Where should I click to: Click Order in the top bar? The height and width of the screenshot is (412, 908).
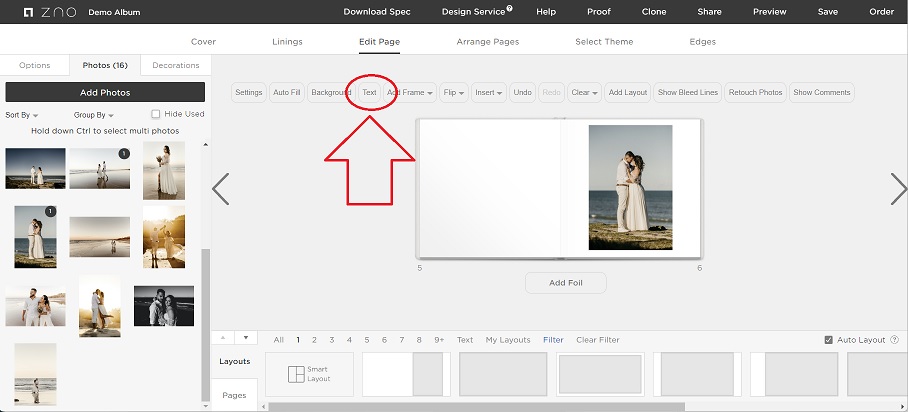[881, 12]
